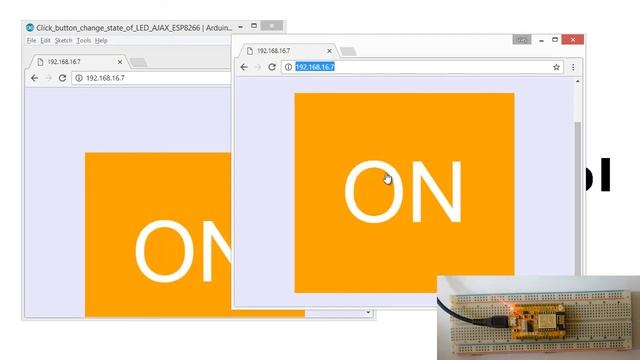Viewport: 640px width, 360px height.
Task: Close the 192.168.16.7 tab in front browser
Action: (329, 51)
